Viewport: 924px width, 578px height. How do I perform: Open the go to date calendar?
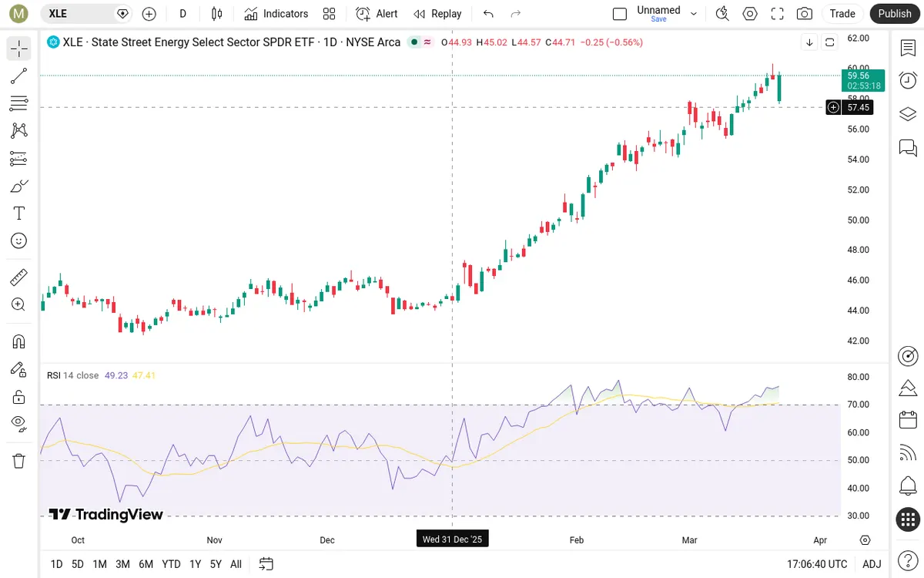click(x=266, y=564)
